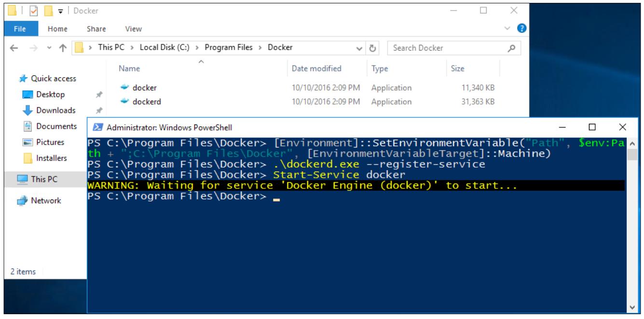Click the search magnifier icon
Screen dimensions: 644x319
[x=512, y=48]
